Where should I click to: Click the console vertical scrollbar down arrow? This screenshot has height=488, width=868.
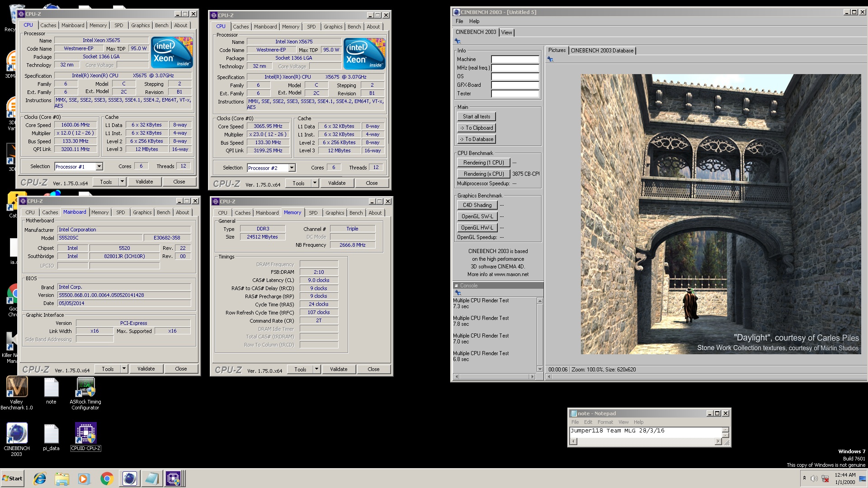click(x=540, y=369)
